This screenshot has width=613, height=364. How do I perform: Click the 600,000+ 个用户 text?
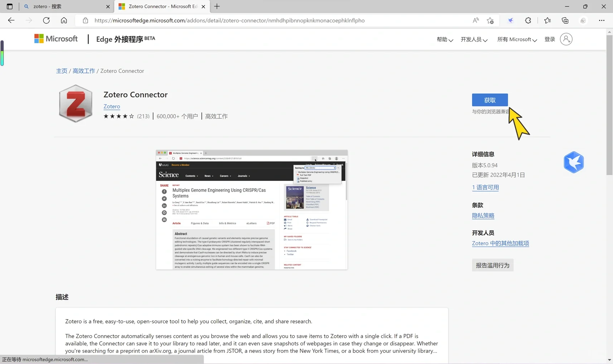[177, 116]
